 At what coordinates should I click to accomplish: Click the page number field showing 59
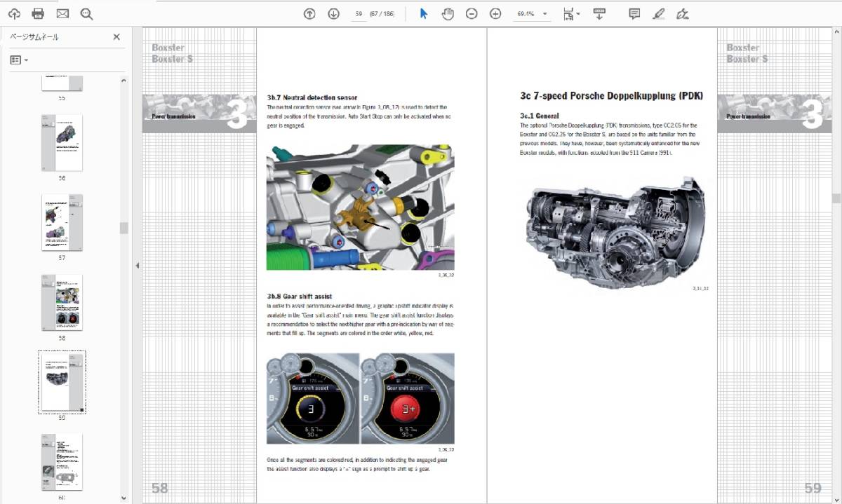click(x=359, y=13)
